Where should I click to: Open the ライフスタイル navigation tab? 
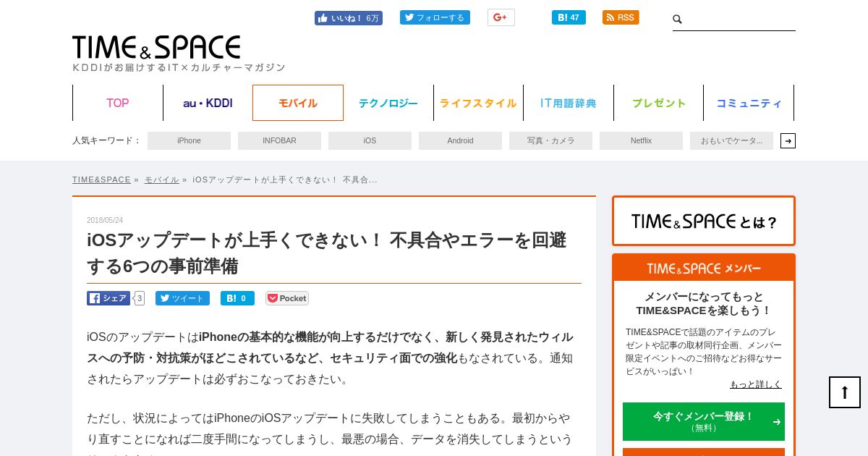pyautogui.click(x=478, y=103)
